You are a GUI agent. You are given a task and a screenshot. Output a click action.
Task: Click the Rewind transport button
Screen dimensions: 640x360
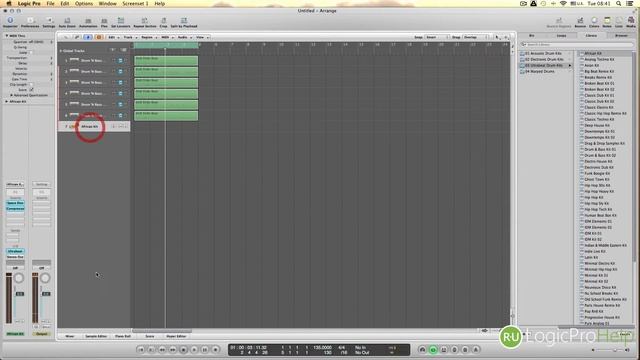(162, 350)
